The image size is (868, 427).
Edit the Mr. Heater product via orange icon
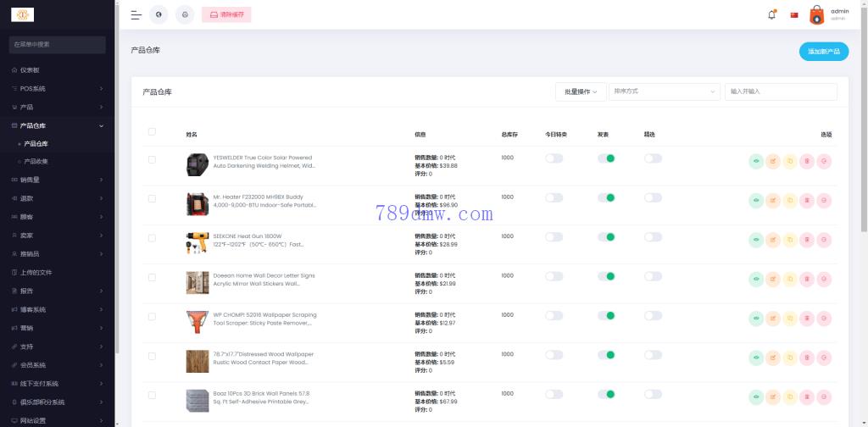pyautogui.click(x=773, y=200)
